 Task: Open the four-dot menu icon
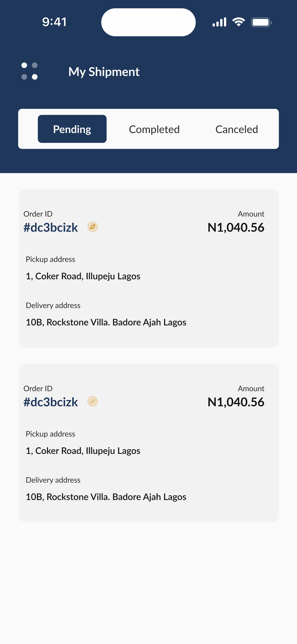click(29, 71)
